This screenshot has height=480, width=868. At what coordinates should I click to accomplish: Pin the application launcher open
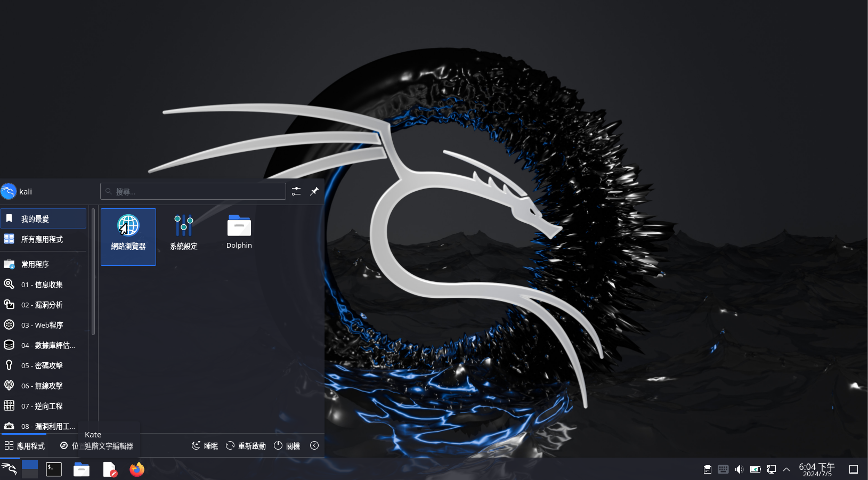pos(314,191)
